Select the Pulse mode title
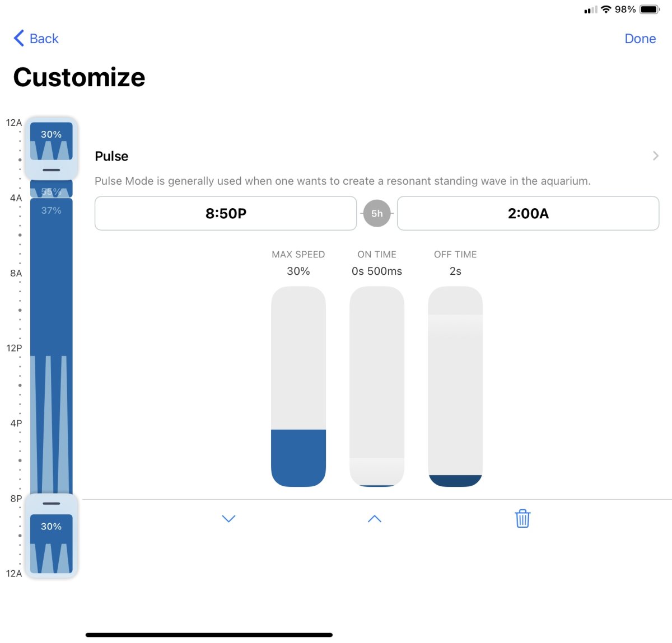This screenshot has height=643, width=672. (111, 156)
